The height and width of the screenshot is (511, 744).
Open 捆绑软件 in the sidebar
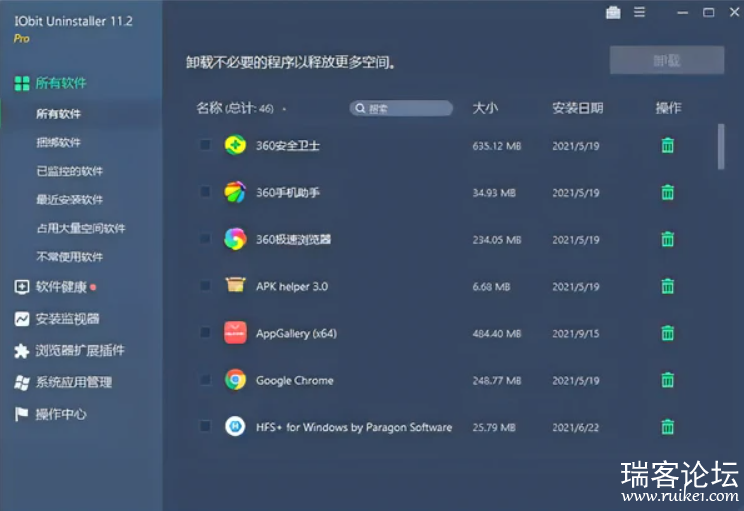tap(58, 142)
